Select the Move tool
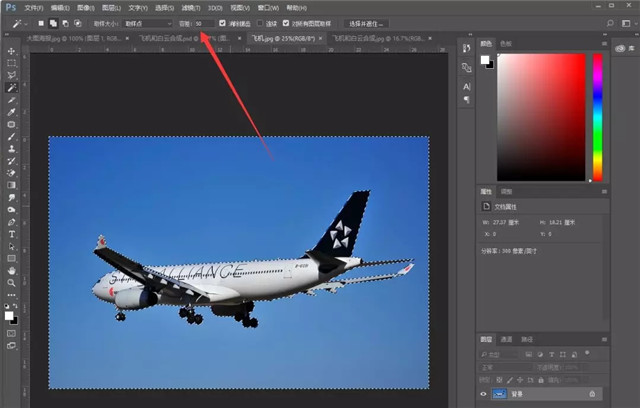The image size is (640, 408). click(x=12, y=51)
